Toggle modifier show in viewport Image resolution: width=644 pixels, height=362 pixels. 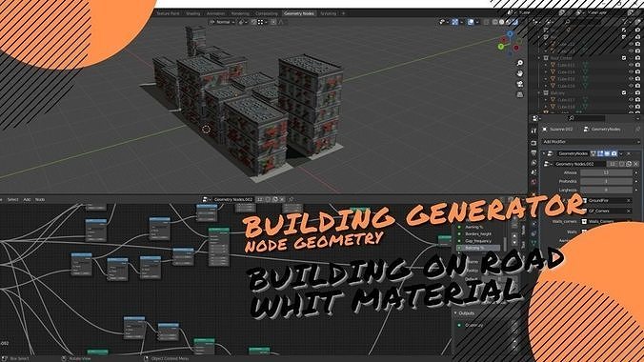[x=607, y=153]
